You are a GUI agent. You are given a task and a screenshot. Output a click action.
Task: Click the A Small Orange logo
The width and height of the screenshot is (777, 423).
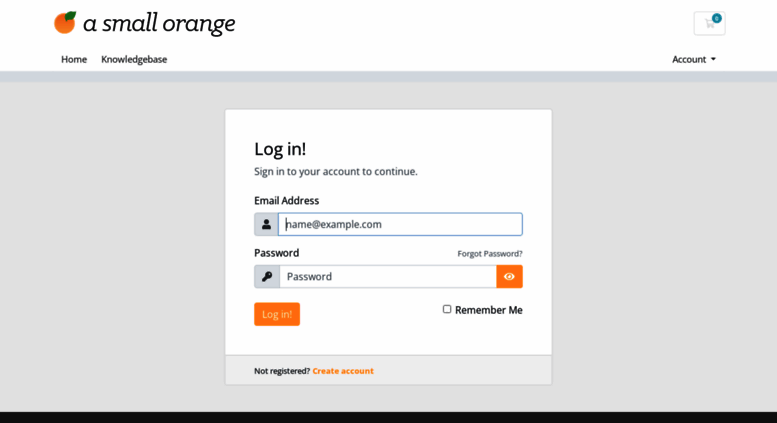coord(145,23)
